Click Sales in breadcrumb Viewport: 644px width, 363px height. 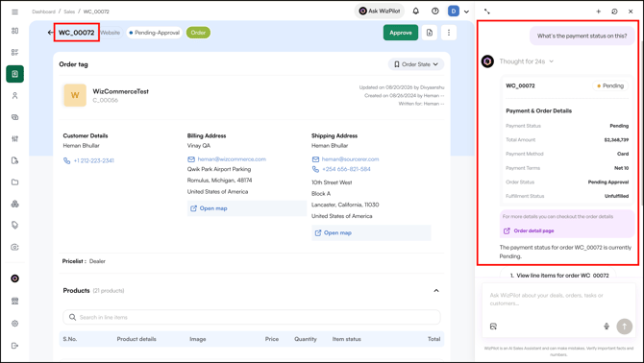[x=69, y=12]
